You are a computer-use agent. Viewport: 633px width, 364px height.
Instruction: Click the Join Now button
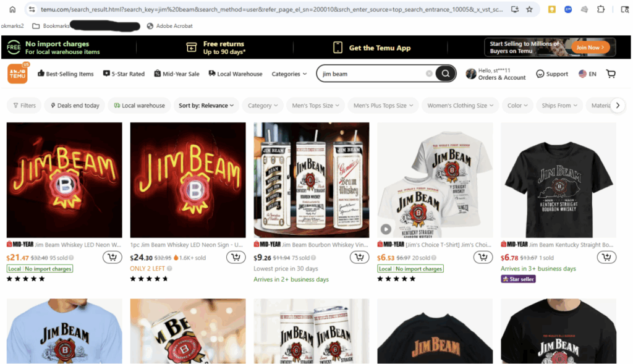[x=590, y=47]
